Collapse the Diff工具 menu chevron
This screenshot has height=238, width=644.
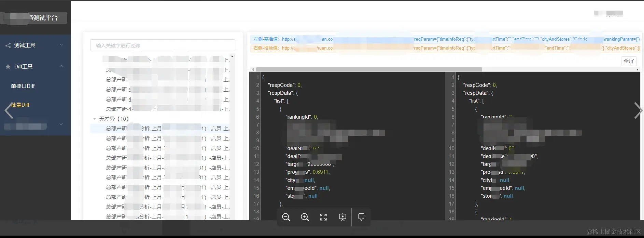61,66
